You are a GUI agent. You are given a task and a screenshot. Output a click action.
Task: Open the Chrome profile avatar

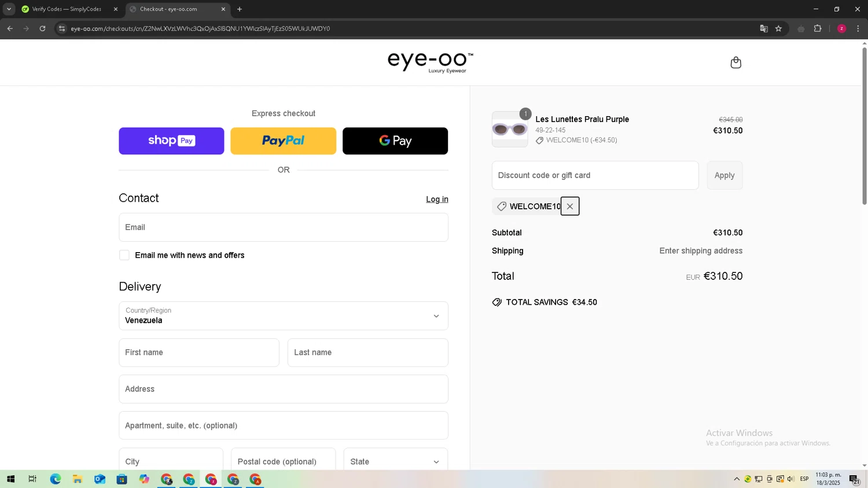[x=841, y=28]
